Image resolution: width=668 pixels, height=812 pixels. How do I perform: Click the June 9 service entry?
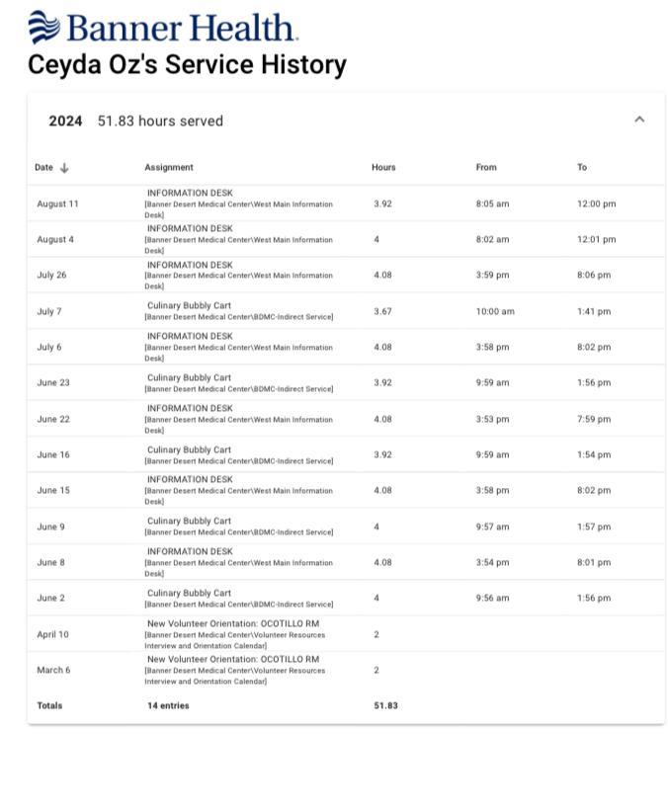[x=50, y=527]
